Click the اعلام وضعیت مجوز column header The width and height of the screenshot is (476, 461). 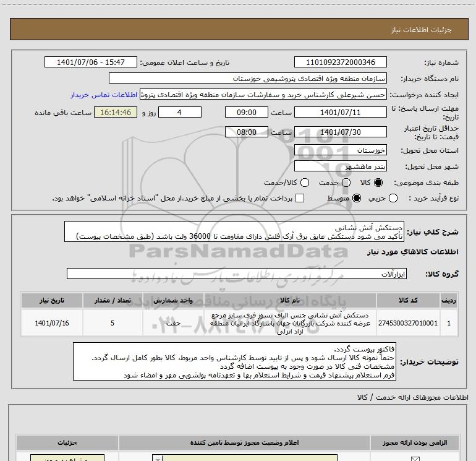(244, 443)
